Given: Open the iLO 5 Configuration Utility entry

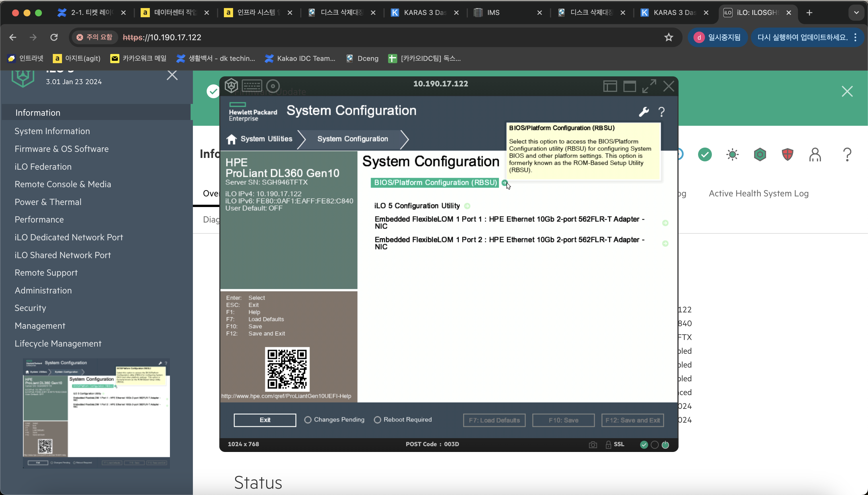Looking at the screenshot, I should 417,206.
